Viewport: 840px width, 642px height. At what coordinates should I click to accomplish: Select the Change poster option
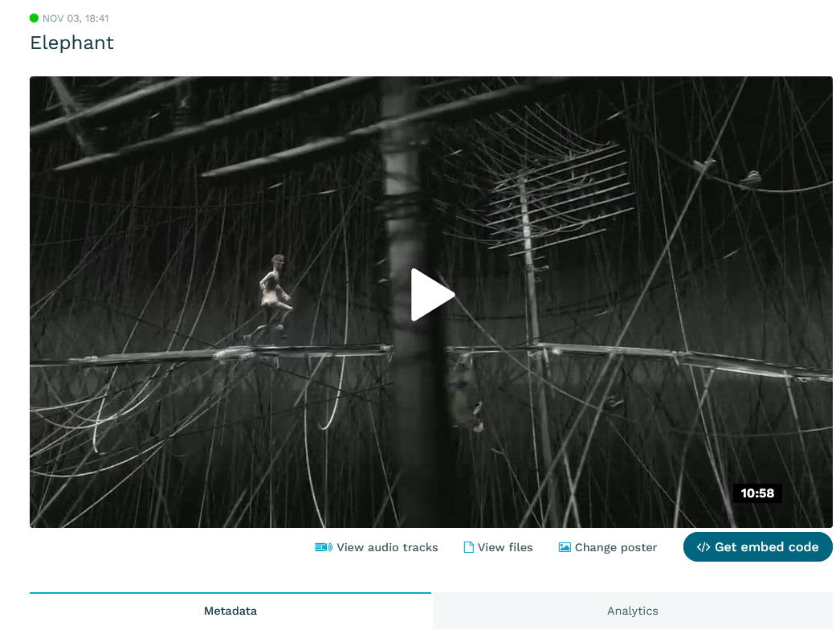(x=607, y=547)
